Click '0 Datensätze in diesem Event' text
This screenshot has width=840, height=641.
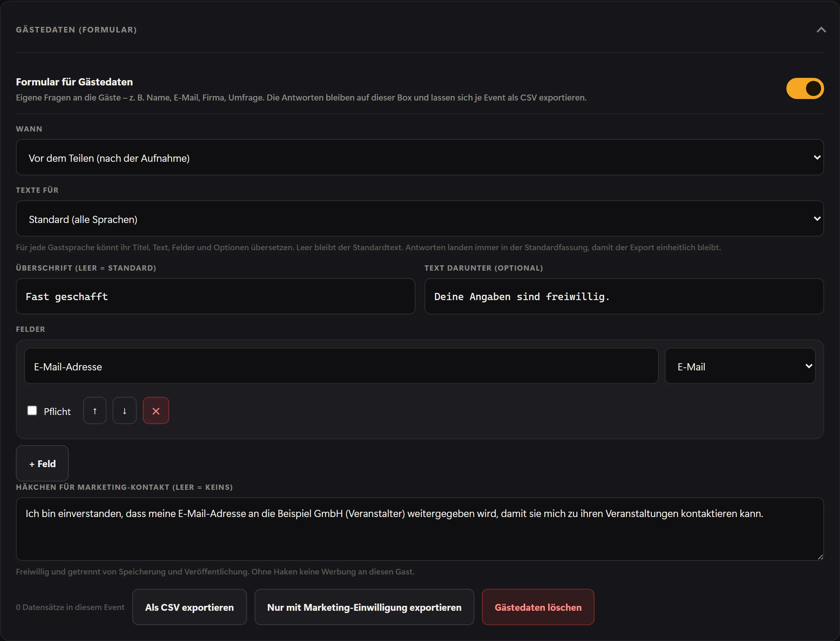70,607
